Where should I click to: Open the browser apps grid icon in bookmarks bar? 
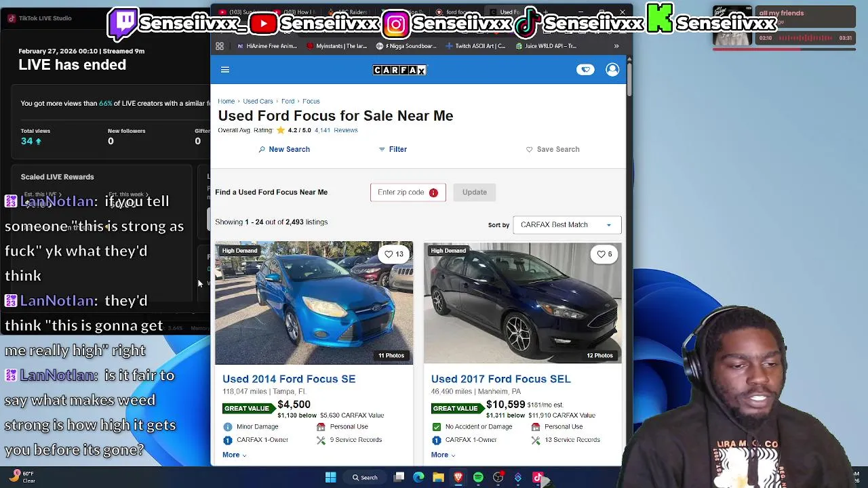220,46
